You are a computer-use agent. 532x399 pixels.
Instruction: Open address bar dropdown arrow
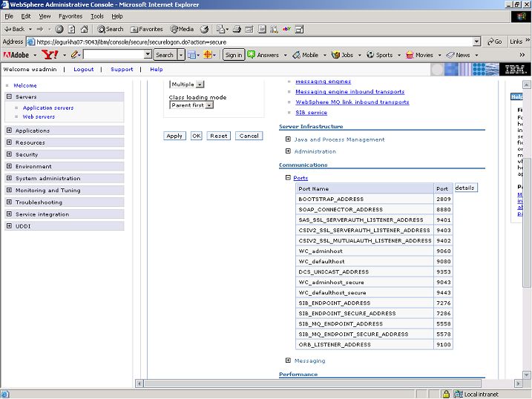coord(476,42)
